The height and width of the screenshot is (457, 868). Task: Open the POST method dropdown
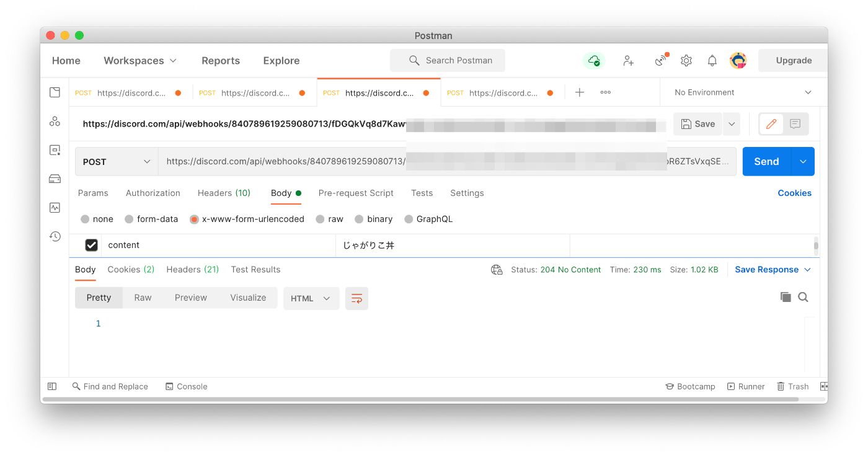pos(117,161)
